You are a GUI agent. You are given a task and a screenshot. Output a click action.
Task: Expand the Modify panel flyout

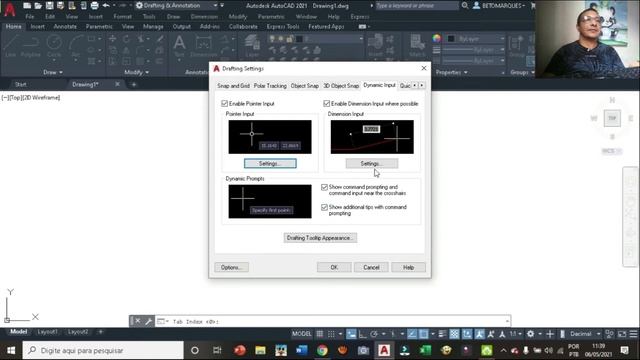click(x=136, y=72)
